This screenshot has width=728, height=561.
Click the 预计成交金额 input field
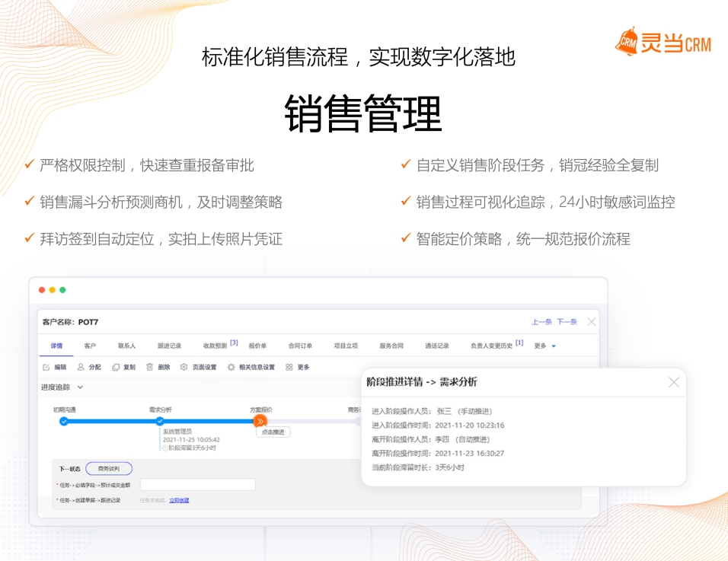point(197,485)
